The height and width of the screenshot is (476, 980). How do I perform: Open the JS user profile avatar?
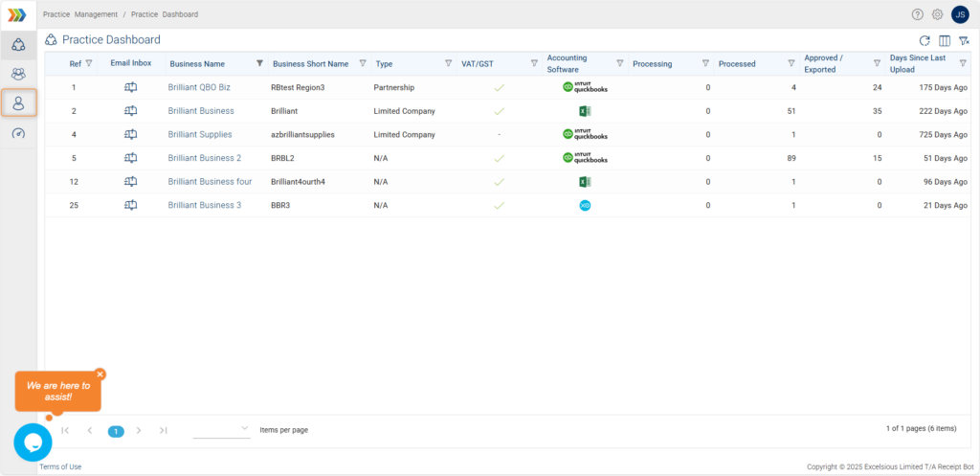click(960, 14)
